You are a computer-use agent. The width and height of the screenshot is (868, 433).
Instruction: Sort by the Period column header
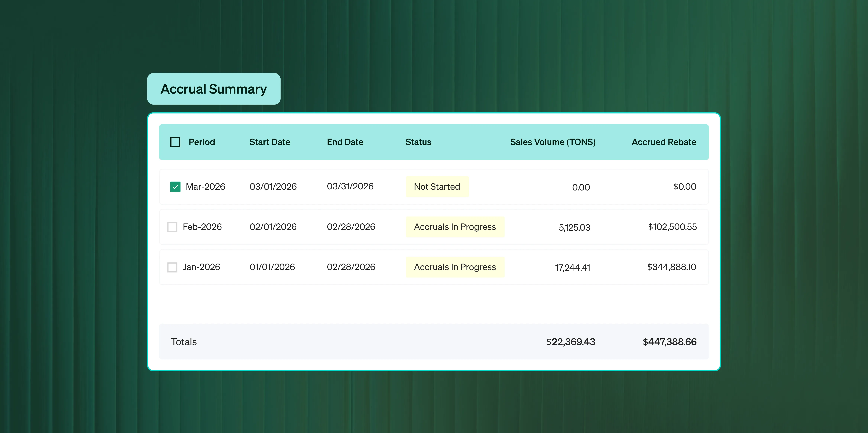click(x=202, y=142)
